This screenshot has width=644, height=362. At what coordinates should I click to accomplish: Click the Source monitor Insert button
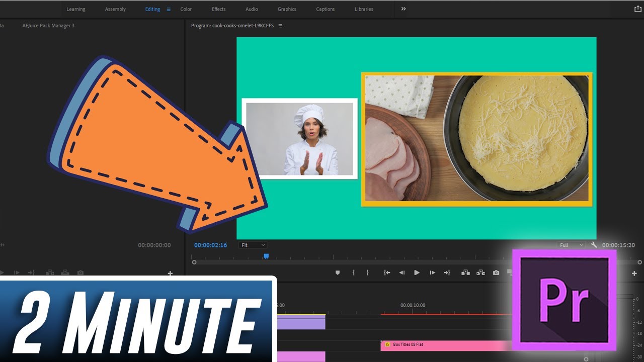pos(50,273)
